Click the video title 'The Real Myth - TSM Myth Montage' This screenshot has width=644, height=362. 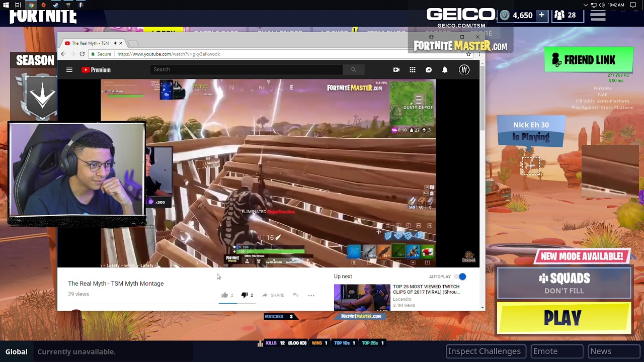coord(116,284)
